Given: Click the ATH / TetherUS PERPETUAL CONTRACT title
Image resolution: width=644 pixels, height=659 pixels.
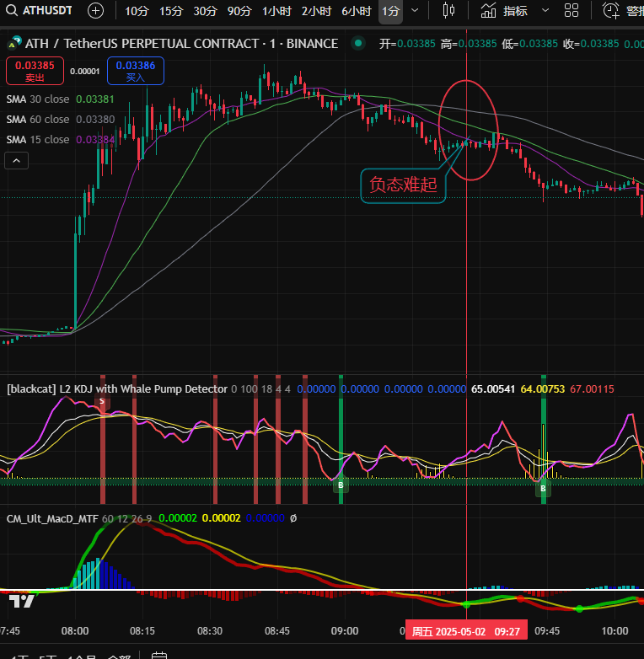Looking at the screenshot, I should click(181, 43).
